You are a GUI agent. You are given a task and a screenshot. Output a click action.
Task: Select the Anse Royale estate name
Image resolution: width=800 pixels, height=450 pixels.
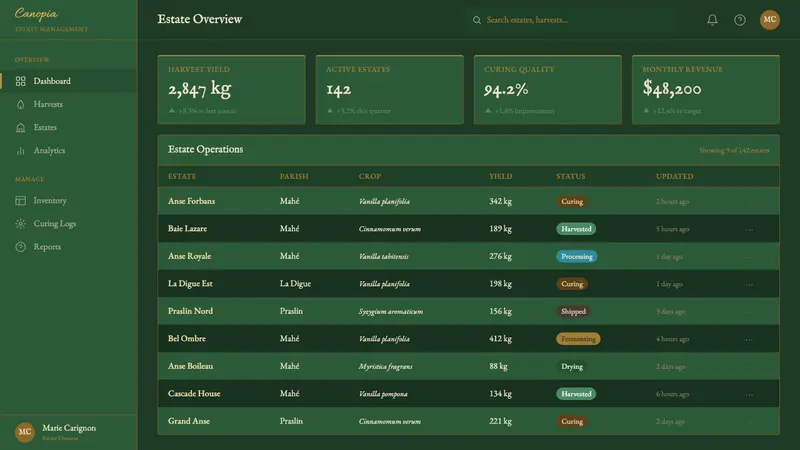(x=189, y=256)
